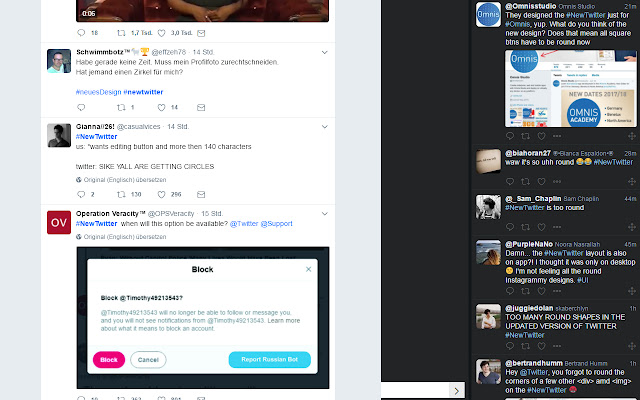
Task: More options on @PurpleNaNo tweet
Action: [x=557, y=291]
